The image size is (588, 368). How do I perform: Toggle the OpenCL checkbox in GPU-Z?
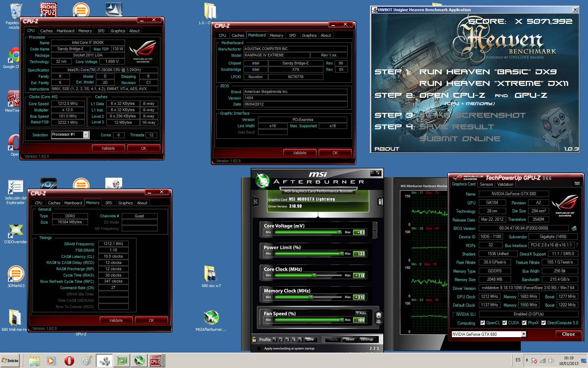point(483,323)
